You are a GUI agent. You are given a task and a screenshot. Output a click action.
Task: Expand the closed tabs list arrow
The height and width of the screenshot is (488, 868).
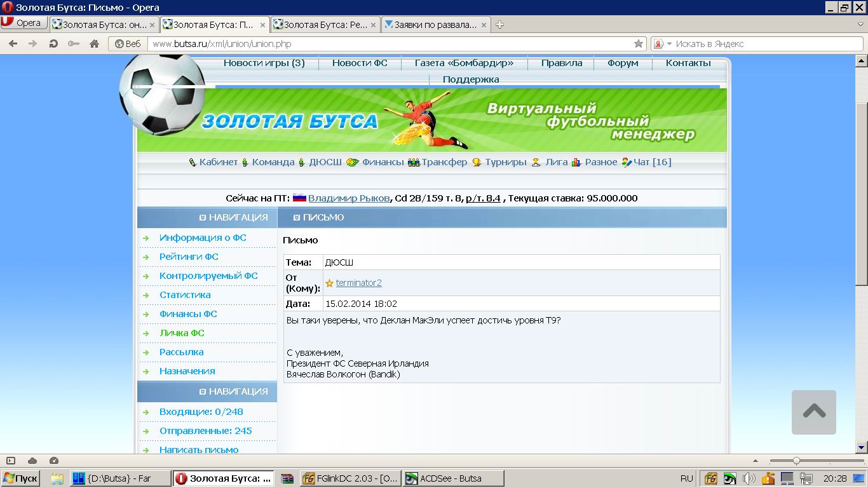[860, 25]
